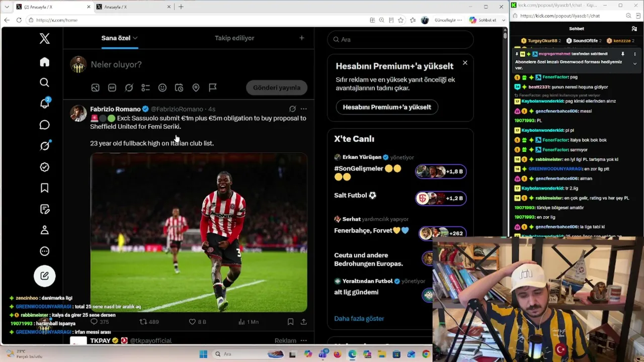Click the x.com/home address bar
The height and width of the screenshot is (362, 644).
pos(196,20)
